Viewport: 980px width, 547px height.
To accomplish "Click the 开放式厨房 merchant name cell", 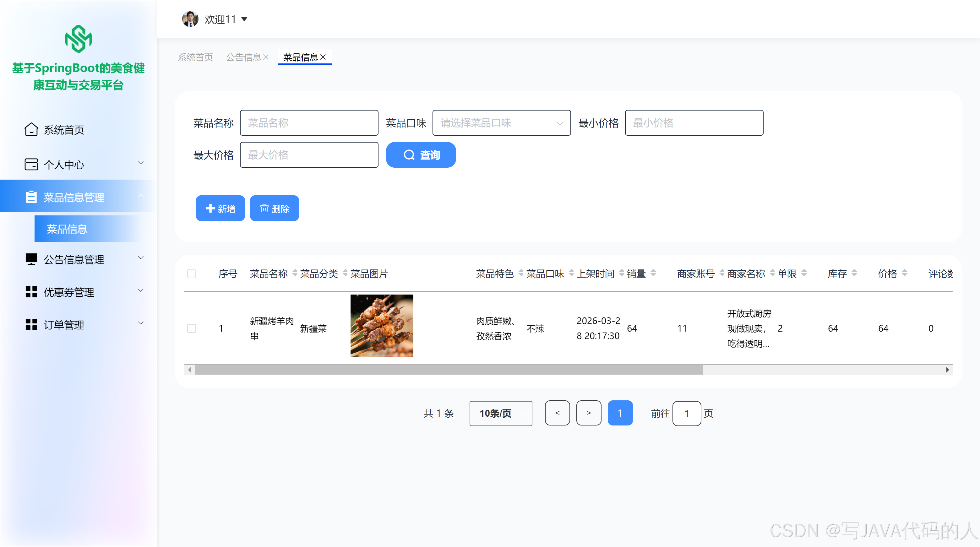I will [x=749, y=328].
